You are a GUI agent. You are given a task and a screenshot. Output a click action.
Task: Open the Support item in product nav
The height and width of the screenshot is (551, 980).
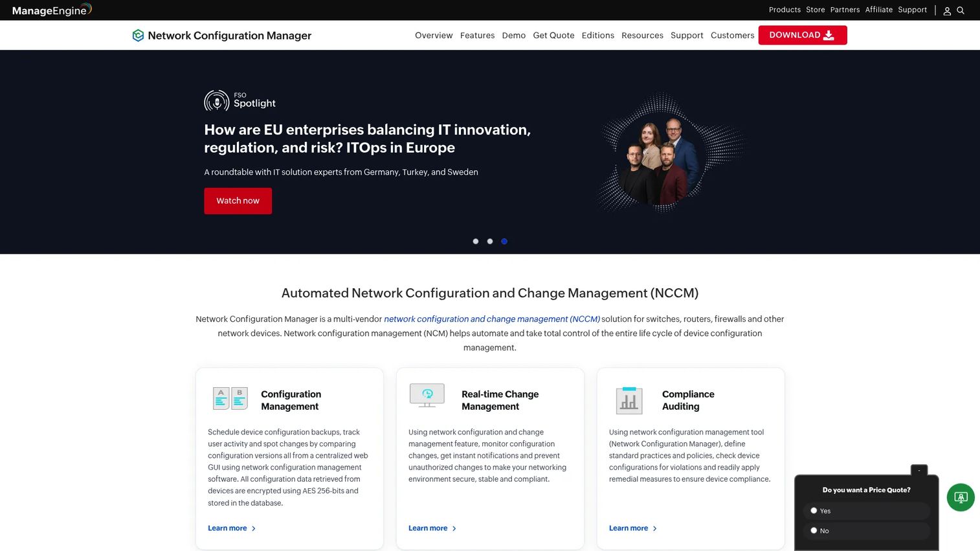click(x=687, y=36)
